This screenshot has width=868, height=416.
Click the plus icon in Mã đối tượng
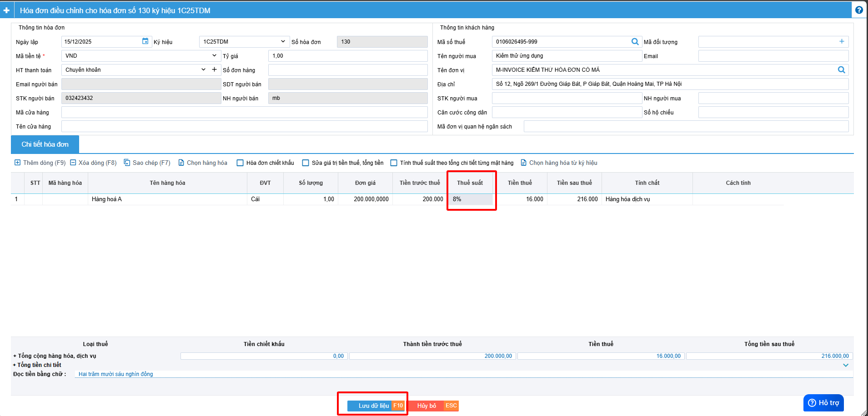tap(842, 41)
